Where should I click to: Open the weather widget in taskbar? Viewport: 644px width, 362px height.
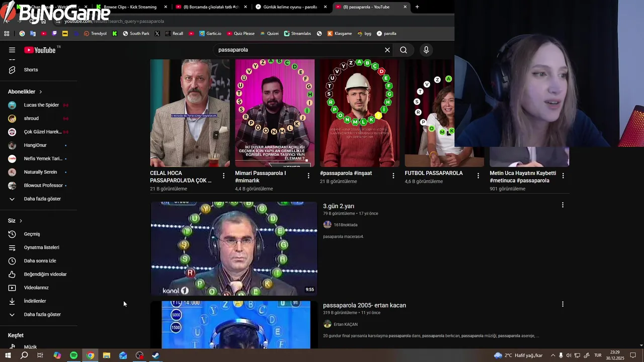tap(518, 355)
